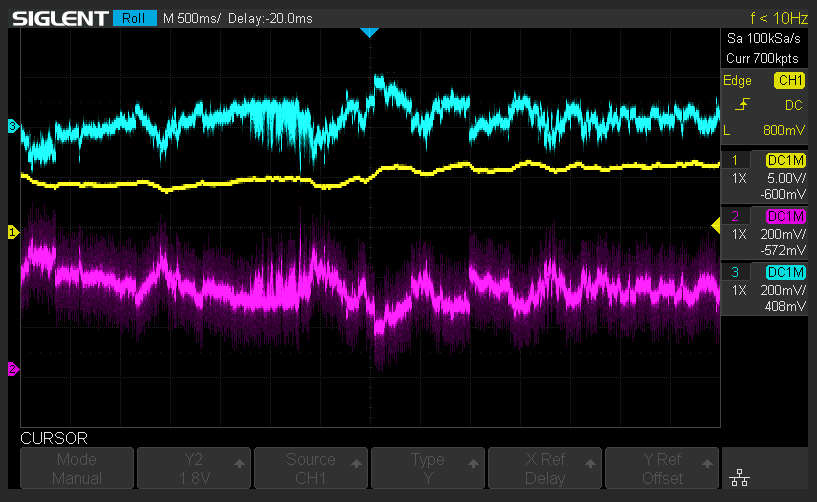Click the channel 3 number label in sidebar
817x502 pixels.
tap(735, 272)
